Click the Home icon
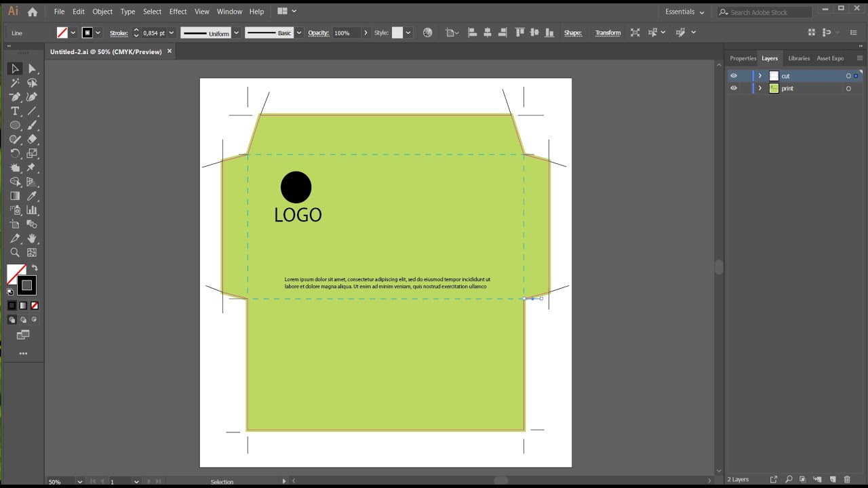868x488 pixels. tap(33, 12)
